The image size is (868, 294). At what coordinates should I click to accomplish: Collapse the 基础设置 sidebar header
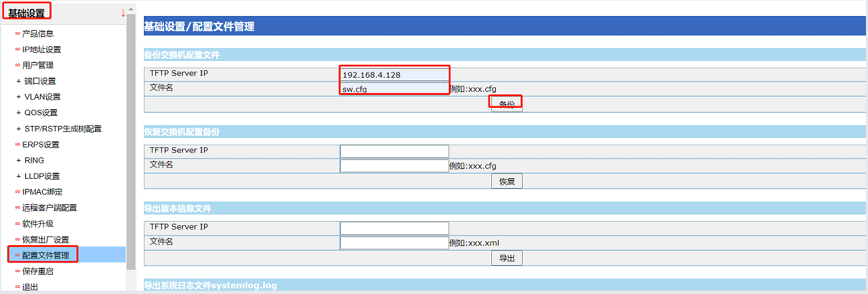27,13
